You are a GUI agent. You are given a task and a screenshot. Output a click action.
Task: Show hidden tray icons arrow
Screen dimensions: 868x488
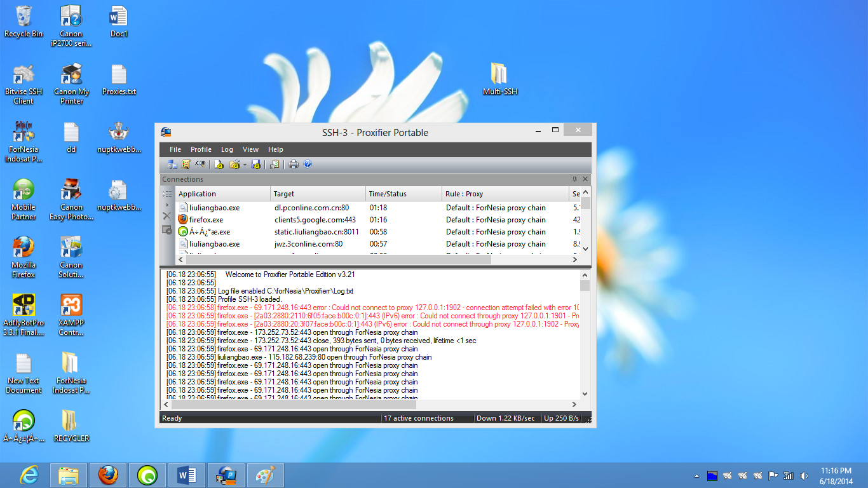[x=696, y=475]
